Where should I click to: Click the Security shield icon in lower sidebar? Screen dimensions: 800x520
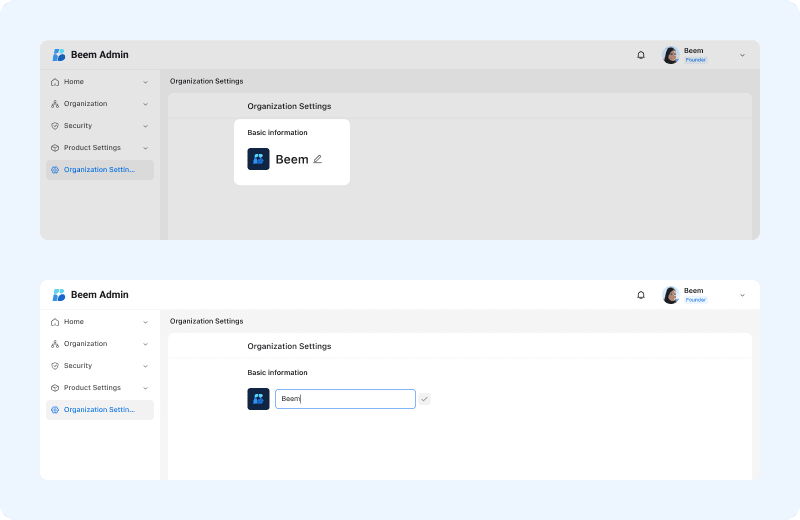(55, 366)
